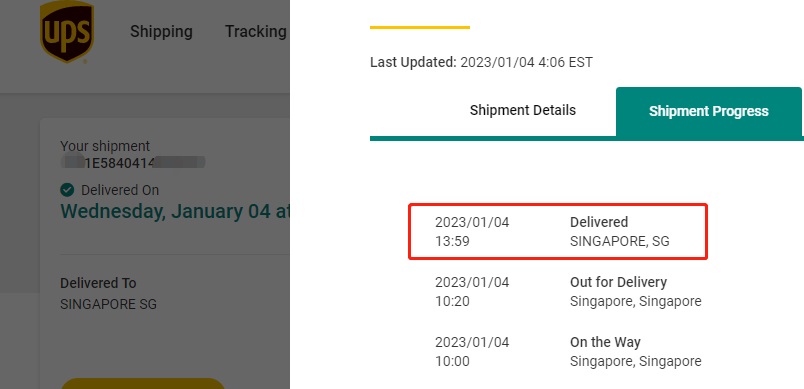804x389 pixels.
Task: Click the Delivered 13:59 progress entry
Action: click(x=558, y=231)
